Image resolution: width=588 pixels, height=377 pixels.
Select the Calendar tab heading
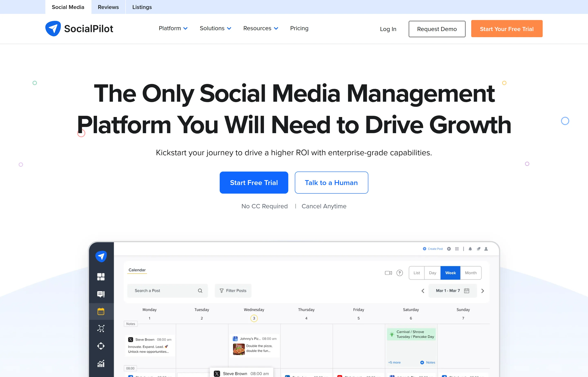(x=137, y=270)
